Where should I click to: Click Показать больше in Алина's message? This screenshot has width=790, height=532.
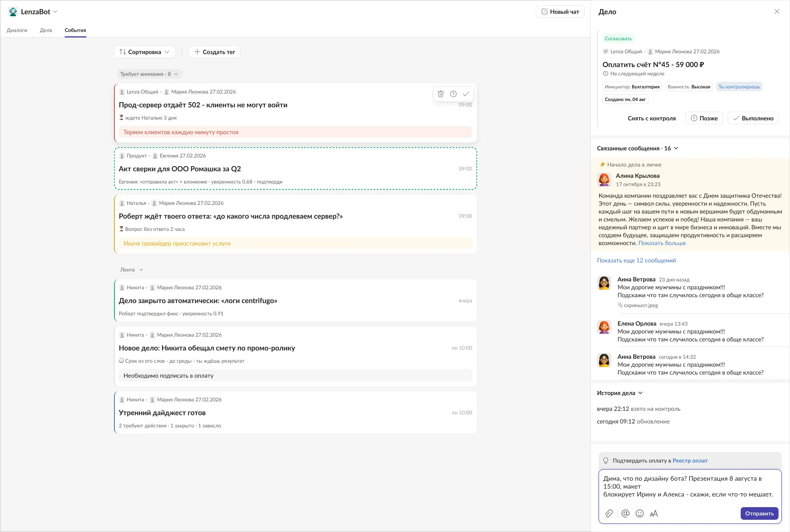pyautogui.click(x=662, y=243)
